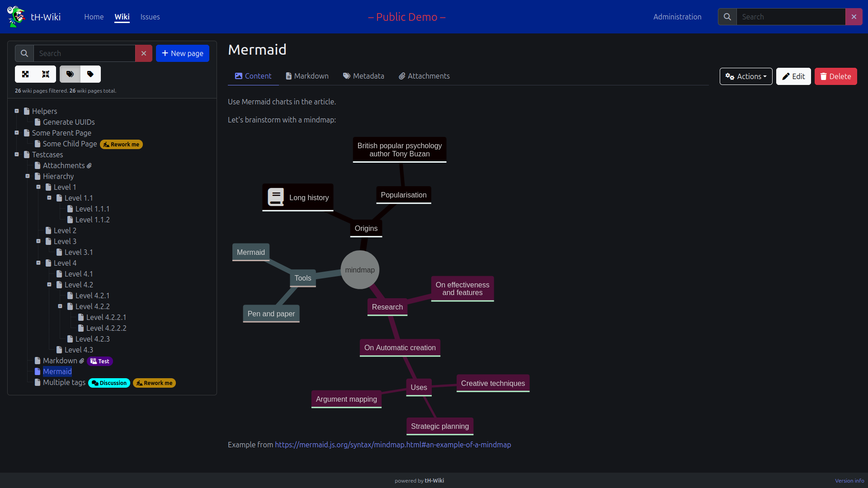The image size is (868, 488).
Task: Click the top bar search magnifier icon
Action: [727, 17]
